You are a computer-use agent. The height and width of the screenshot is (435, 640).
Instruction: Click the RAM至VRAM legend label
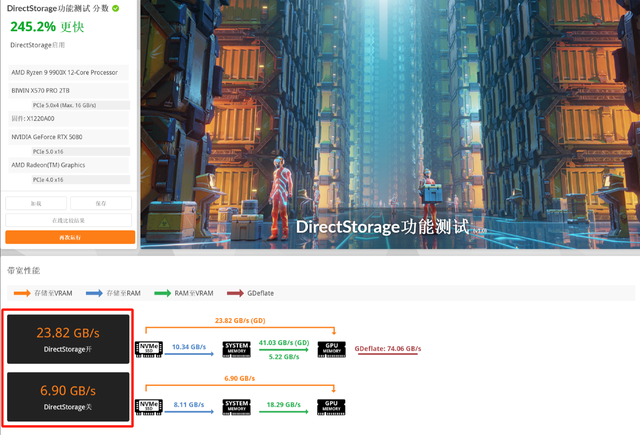pos(194,293)
